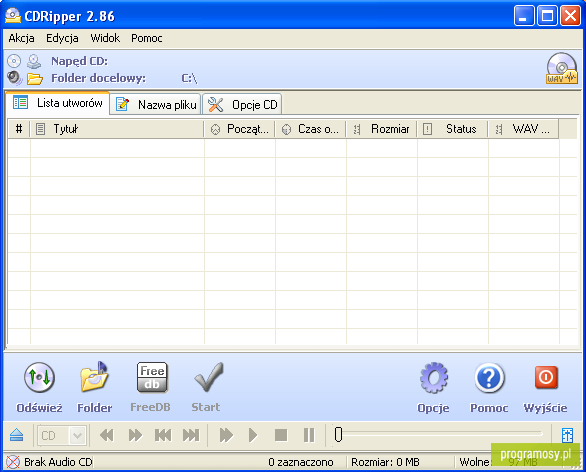Pause playback with the pause button

[309, 435]
